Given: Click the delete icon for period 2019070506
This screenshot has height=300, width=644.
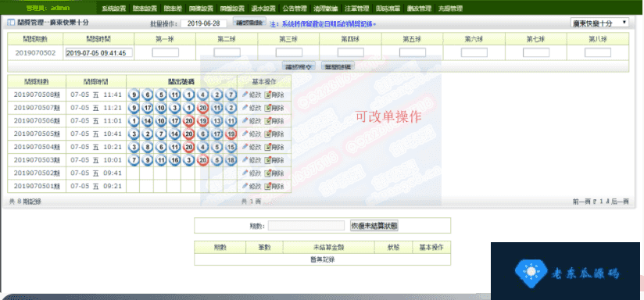Looking at the screenshot, I should tap(267, 120).
